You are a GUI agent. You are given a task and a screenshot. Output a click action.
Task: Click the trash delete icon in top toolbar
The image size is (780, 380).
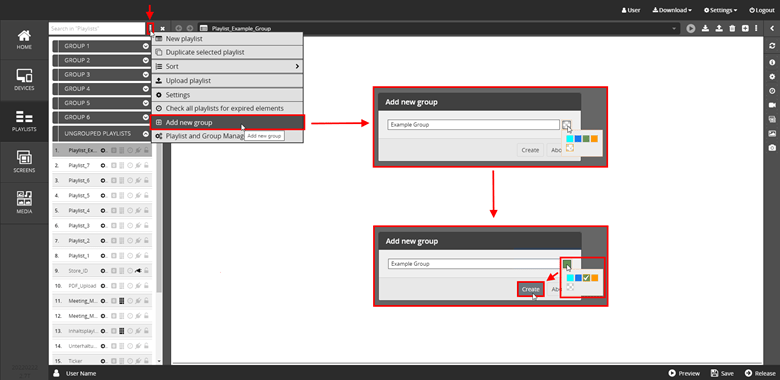732,28
